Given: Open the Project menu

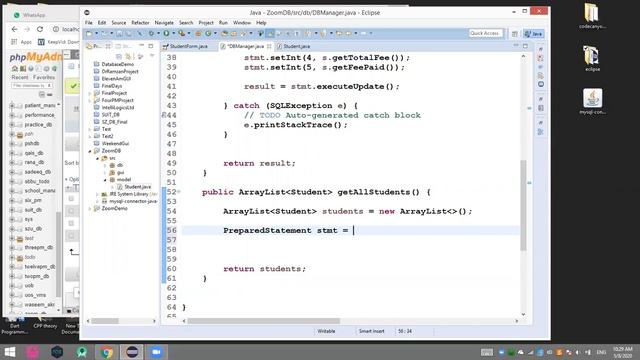Looking at the screenshot, I should 206,23.
